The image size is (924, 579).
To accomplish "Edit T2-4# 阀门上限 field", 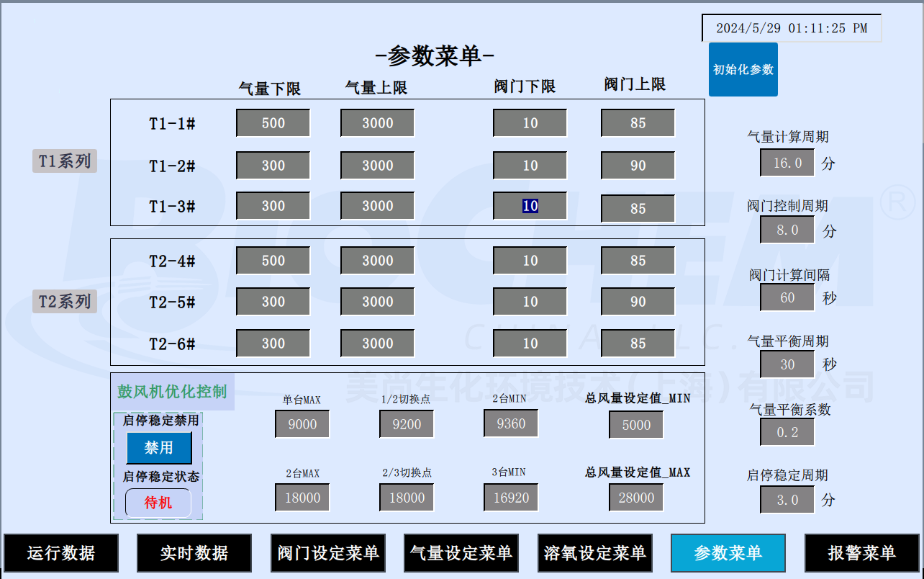I will [x=638, y=261].
